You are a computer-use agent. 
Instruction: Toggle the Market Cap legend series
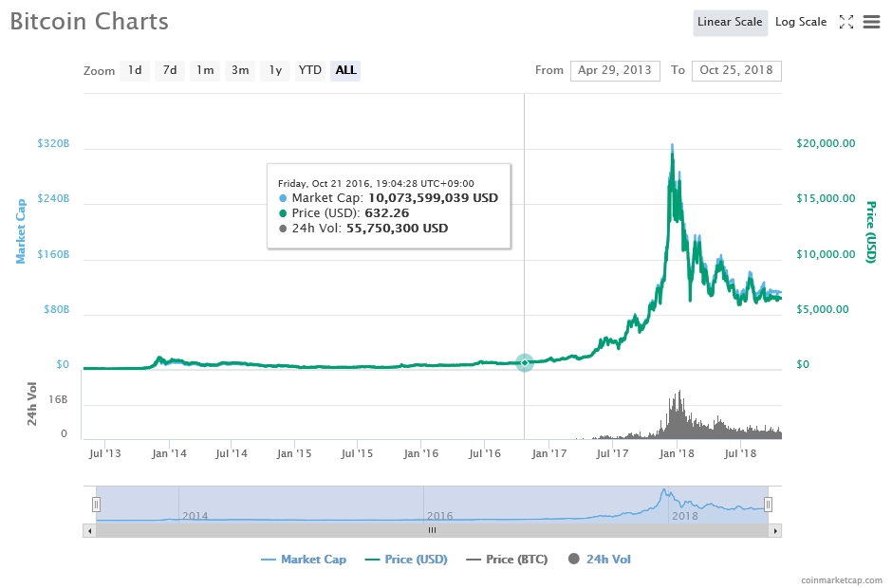click(304, 560)
